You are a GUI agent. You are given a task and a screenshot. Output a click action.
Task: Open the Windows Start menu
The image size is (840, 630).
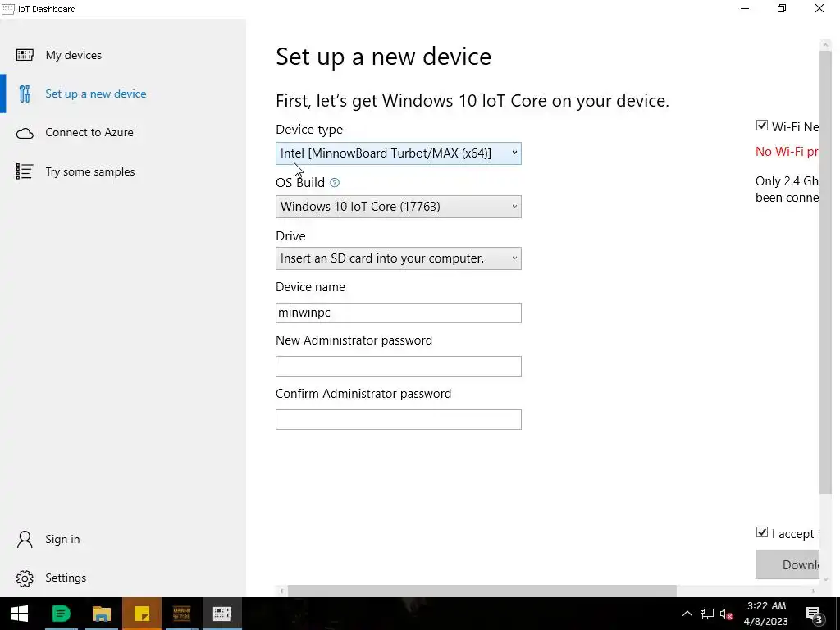tap(20, 614)
